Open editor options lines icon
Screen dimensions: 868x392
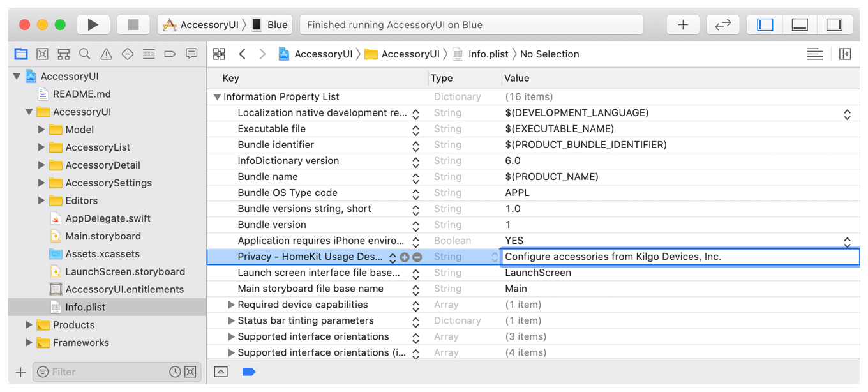[x=814, y=54]
